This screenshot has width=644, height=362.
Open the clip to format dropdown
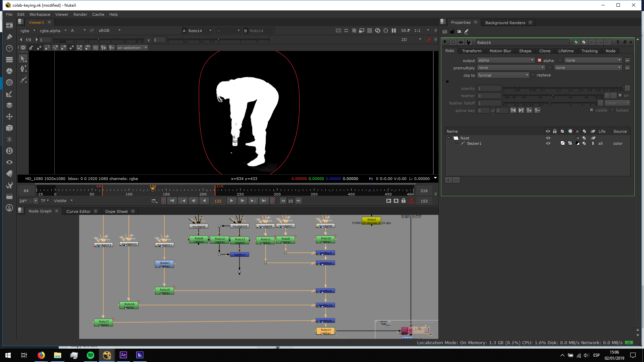(x=503, y=75)
